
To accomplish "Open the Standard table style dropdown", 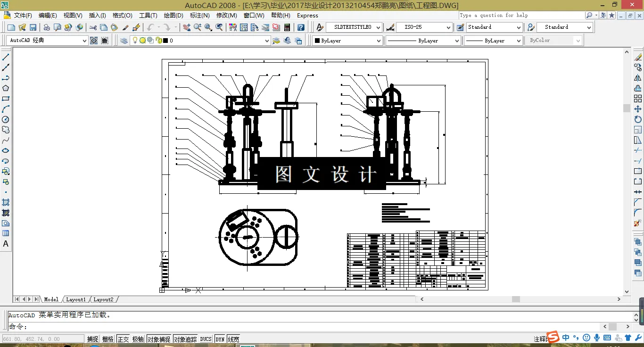I will click(495, 27).
